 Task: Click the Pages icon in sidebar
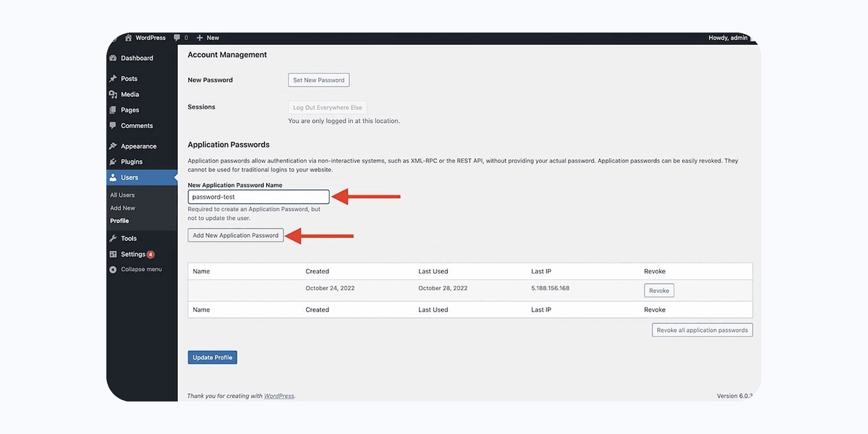point(113,110)
